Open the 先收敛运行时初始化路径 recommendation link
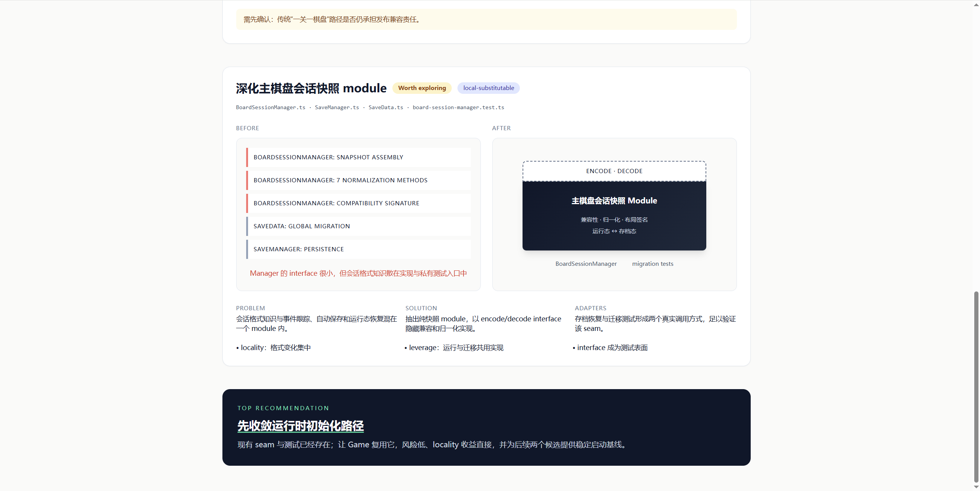Image resolution: width=980 pixels, height=491 pixels. 301,426
